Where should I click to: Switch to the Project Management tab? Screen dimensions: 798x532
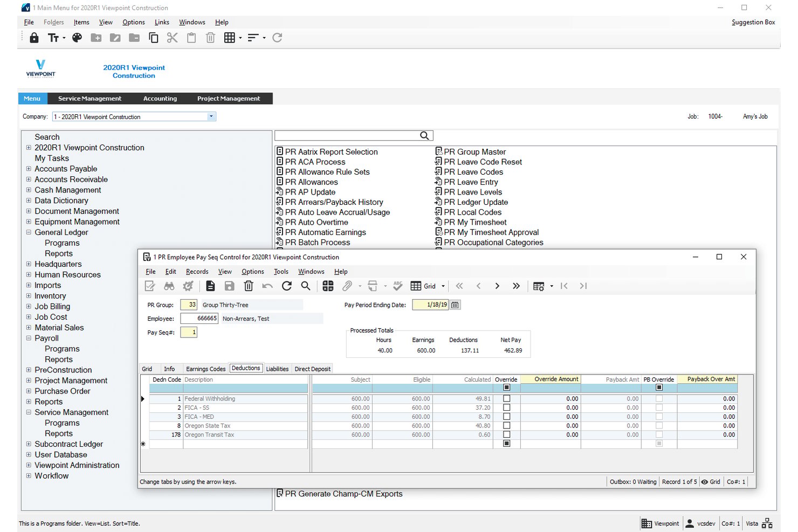pos(229,99)
